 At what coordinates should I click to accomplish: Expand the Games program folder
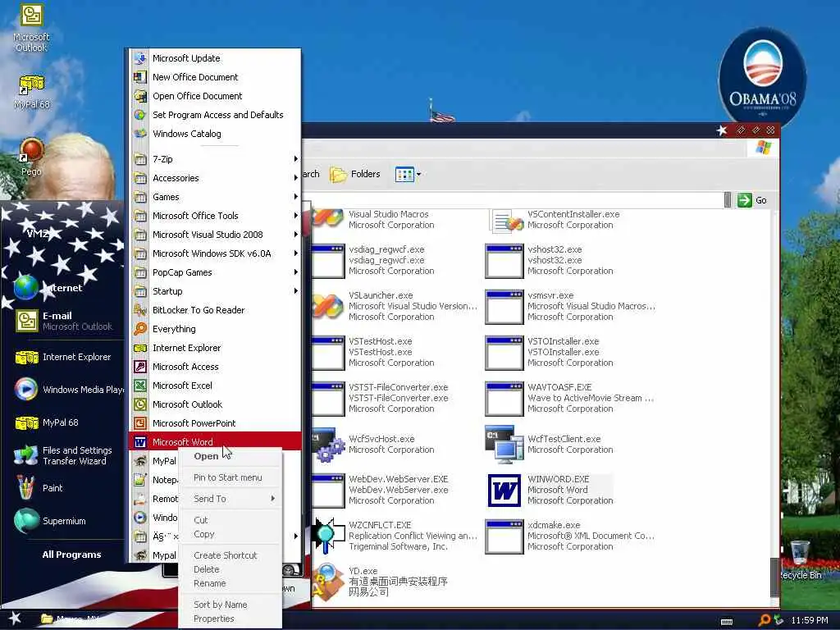[x=214, y=197]
